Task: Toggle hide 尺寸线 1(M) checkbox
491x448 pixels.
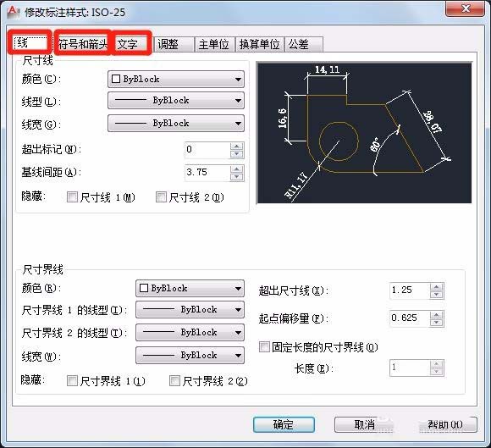Action: point(72,197)
